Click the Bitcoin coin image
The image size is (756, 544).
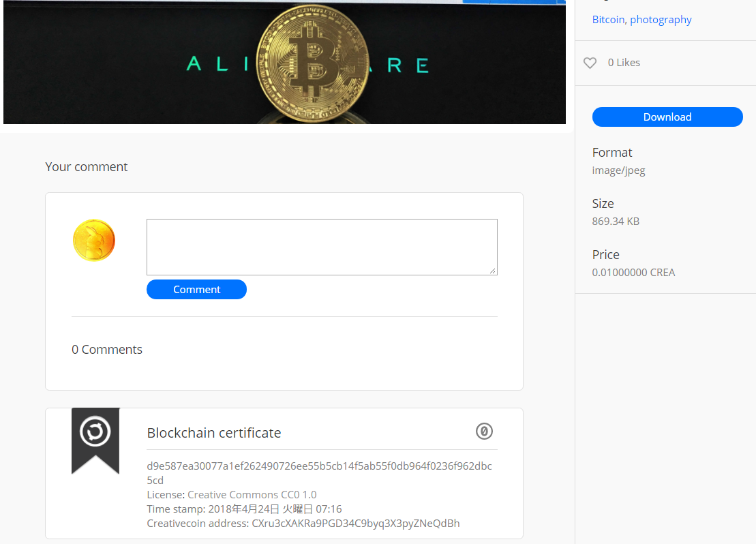pos(312,63)
